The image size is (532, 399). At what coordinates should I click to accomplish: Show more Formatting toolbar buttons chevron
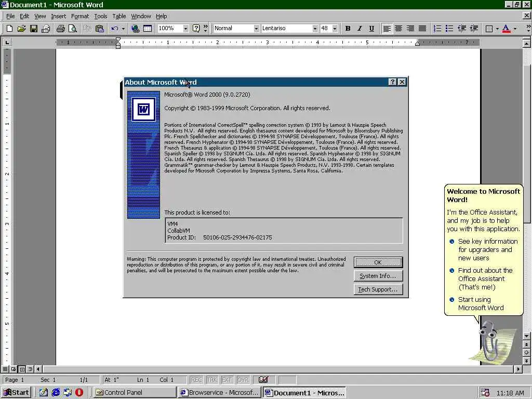528,29
